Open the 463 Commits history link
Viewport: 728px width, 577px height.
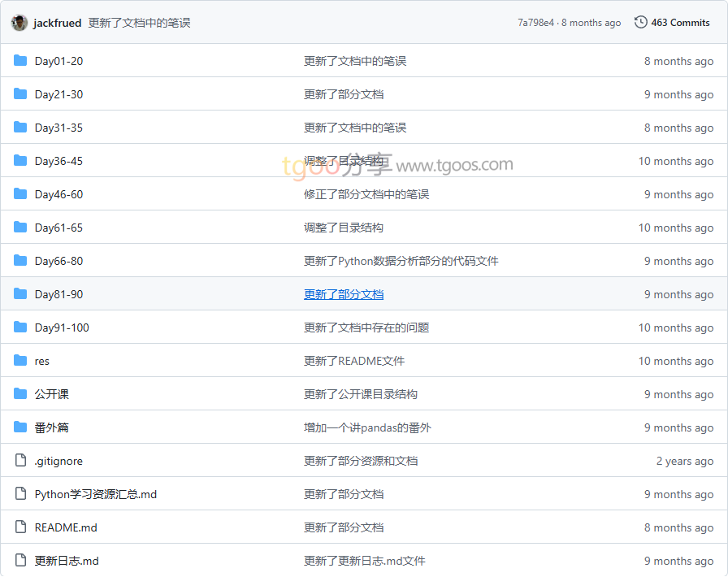point(680,23)
